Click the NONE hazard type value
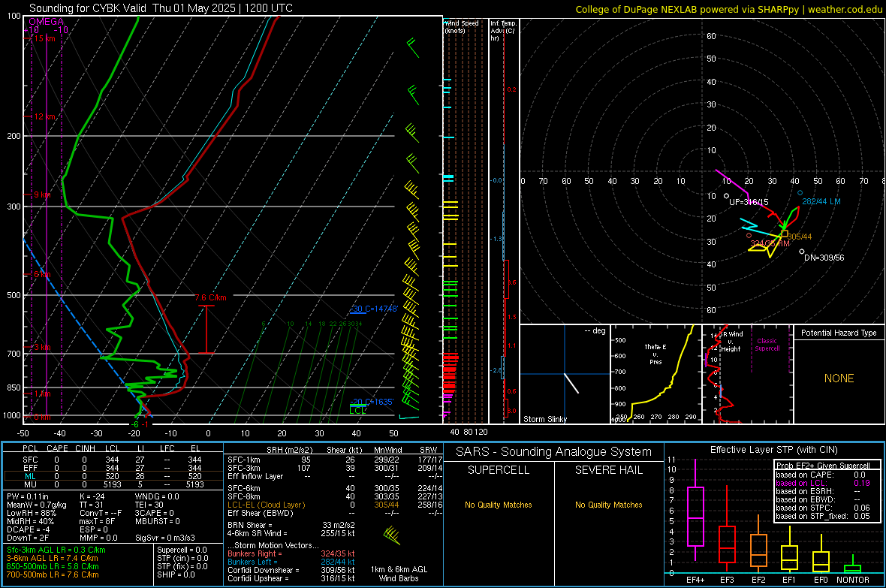 pos(839,378)
